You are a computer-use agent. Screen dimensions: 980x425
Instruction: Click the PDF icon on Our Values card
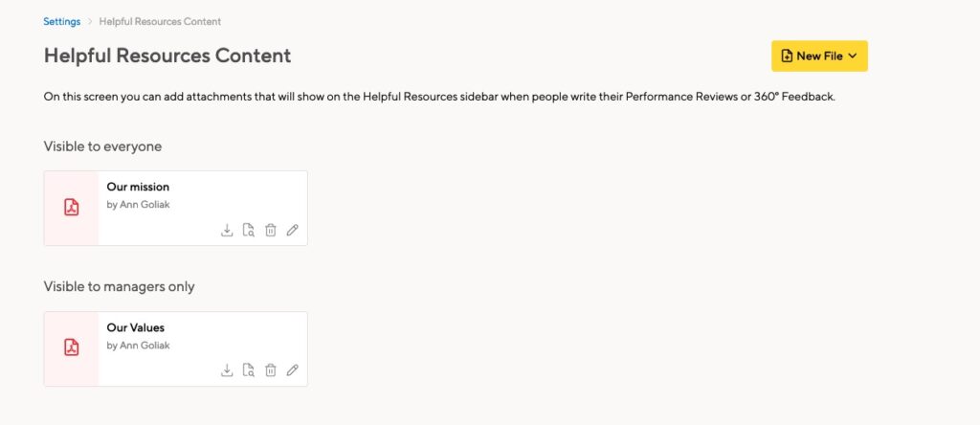72,347
